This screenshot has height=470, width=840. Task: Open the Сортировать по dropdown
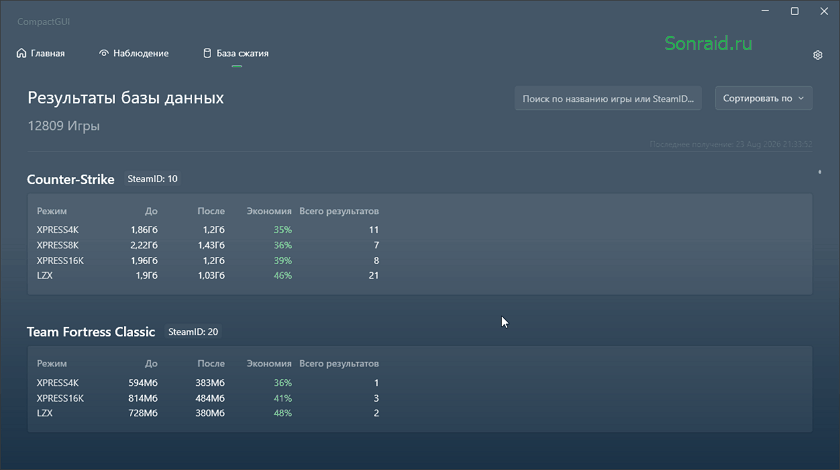click(763, 98)
